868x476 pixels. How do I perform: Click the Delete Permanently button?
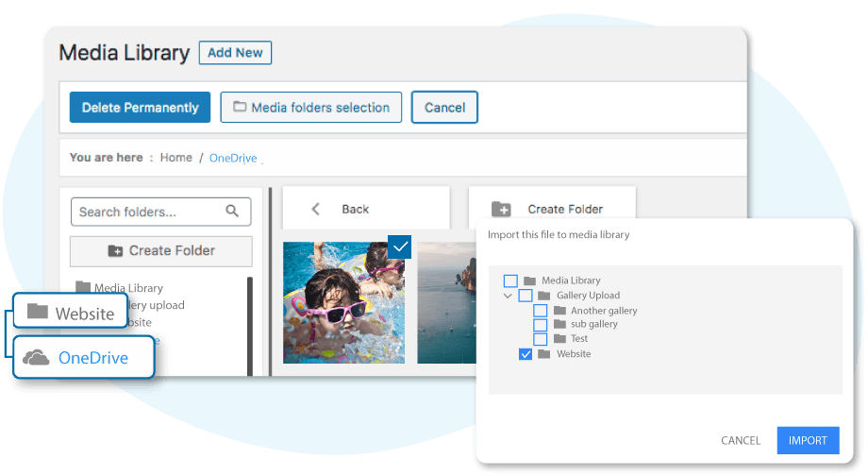(140, 107)
